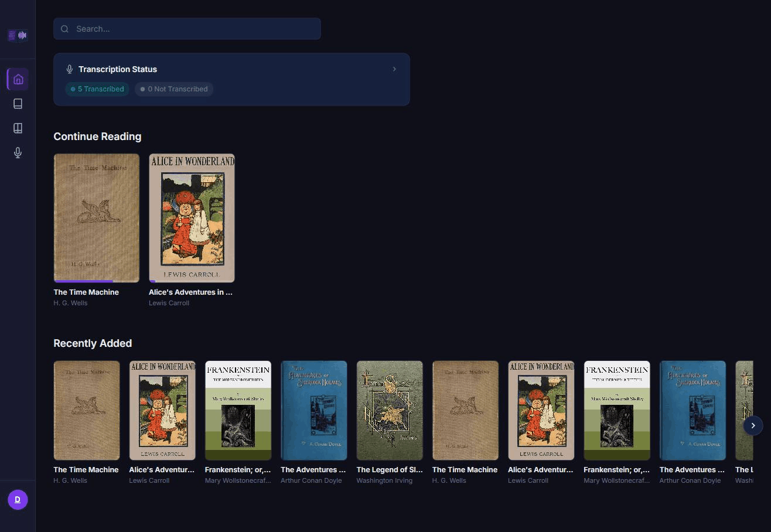
Task: Click The Time Machine title in Continue Reading
Action: click(86, 292)
